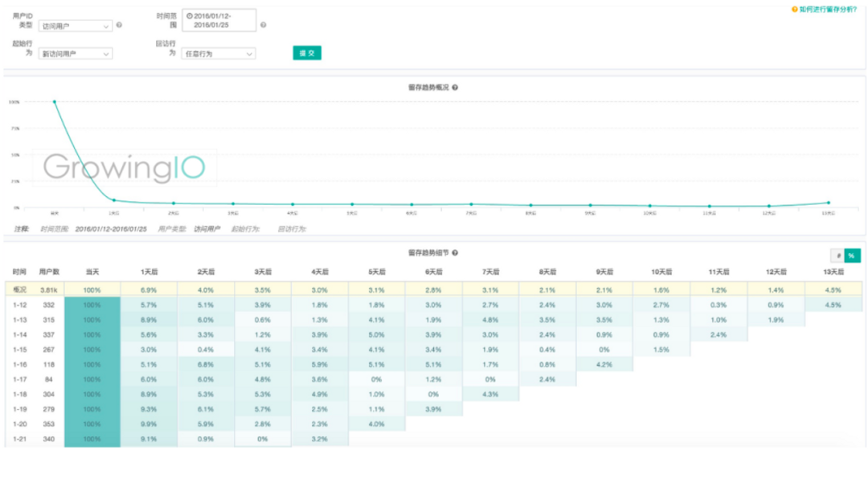Click the 13天后 column header

click(833, 272)
